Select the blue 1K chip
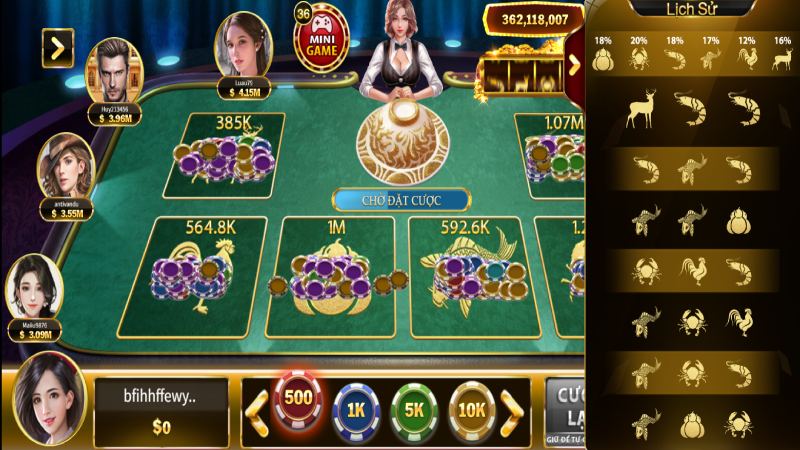This screenshot has height=450, width=800. point(356,410)
